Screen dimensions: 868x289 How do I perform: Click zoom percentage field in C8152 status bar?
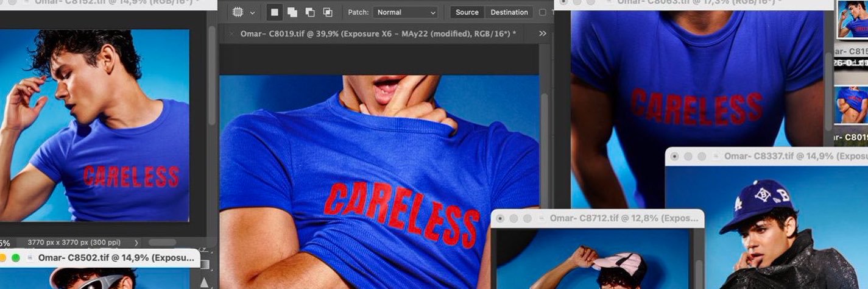pos(5,243)
